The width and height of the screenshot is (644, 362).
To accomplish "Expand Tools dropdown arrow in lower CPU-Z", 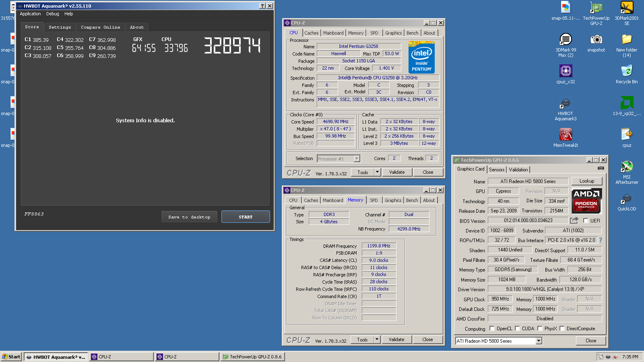I will pos(377,339).
